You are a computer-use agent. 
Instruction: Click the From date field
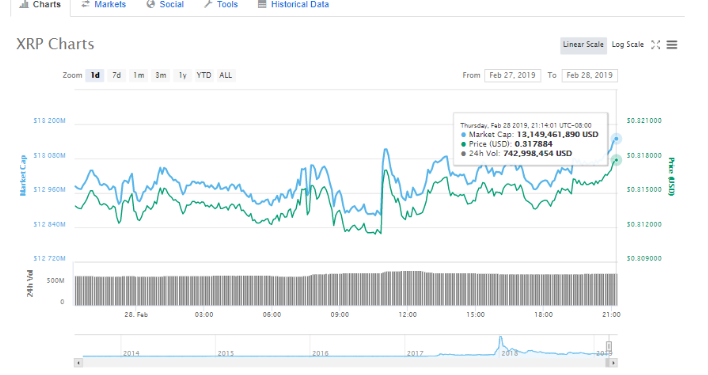(512, 75)
